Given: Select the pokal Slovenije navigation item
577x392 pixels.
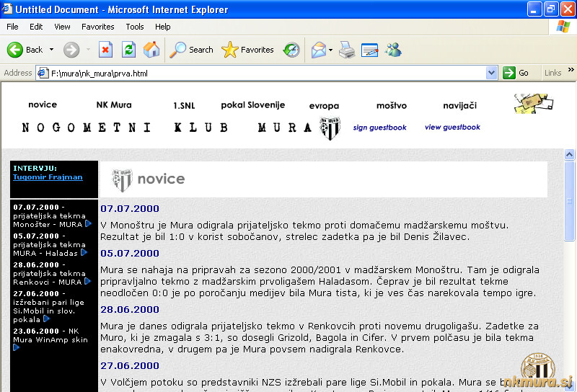Looking at the screenshot, I should click(252, 104).
